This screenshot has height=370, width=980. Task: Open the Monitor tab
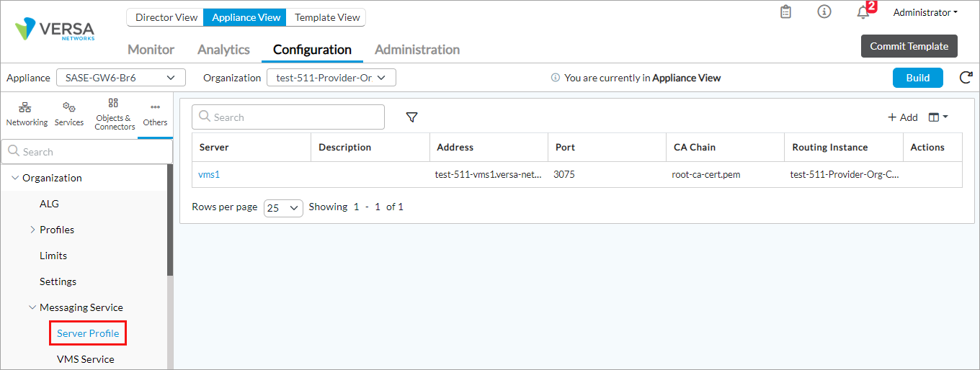point(151,50)
